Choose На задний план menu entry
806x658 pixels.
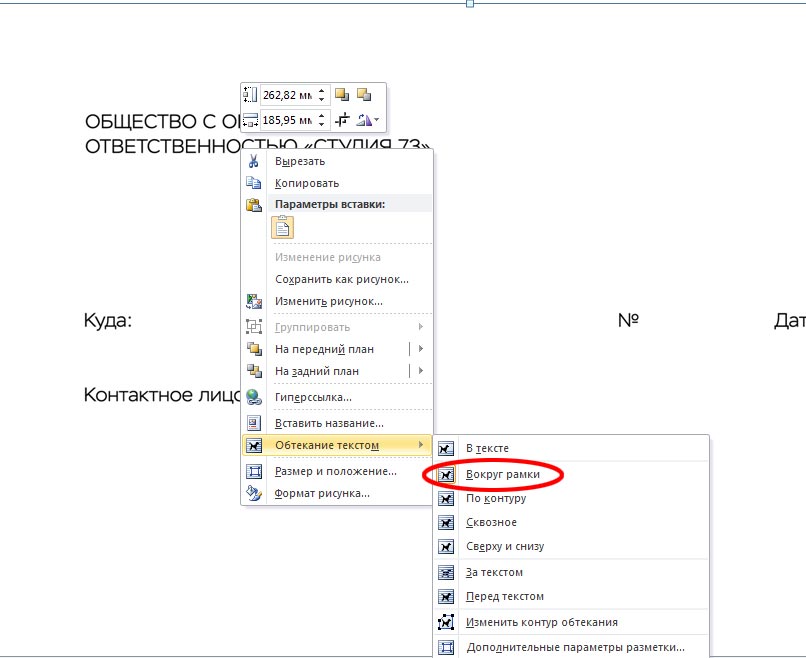[x=324, y=371]
